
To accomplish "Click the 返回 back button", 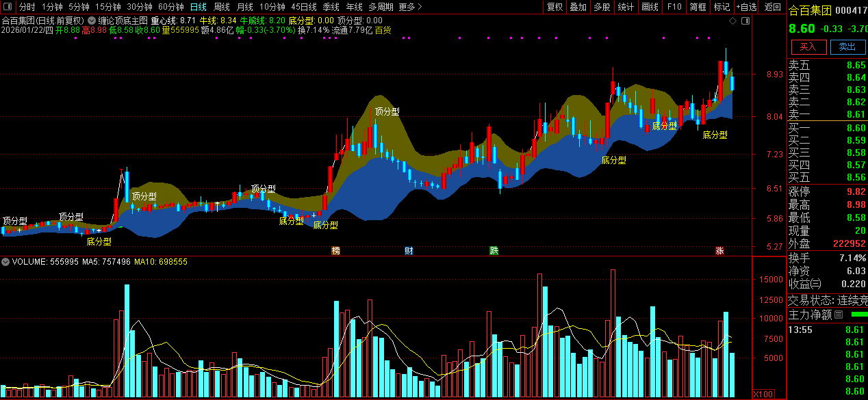I will click(x=772, y=7).
